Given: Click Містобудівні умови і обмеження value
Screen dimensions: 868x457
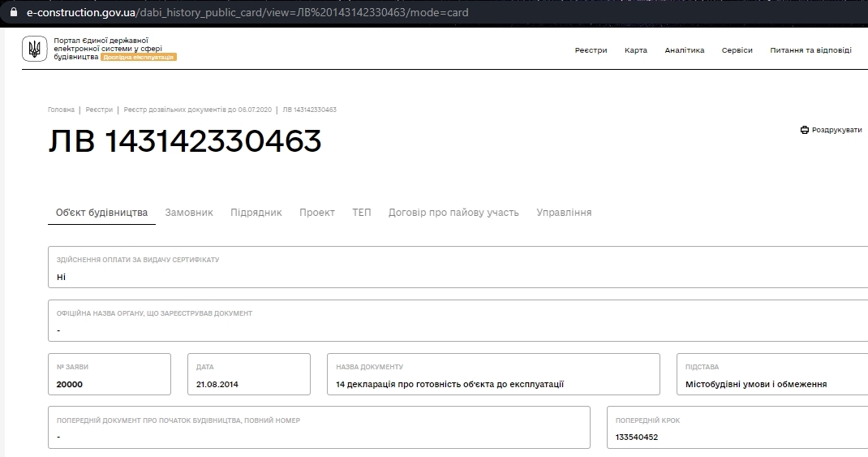Looking at the screenshot, I should tap(756, 385).
